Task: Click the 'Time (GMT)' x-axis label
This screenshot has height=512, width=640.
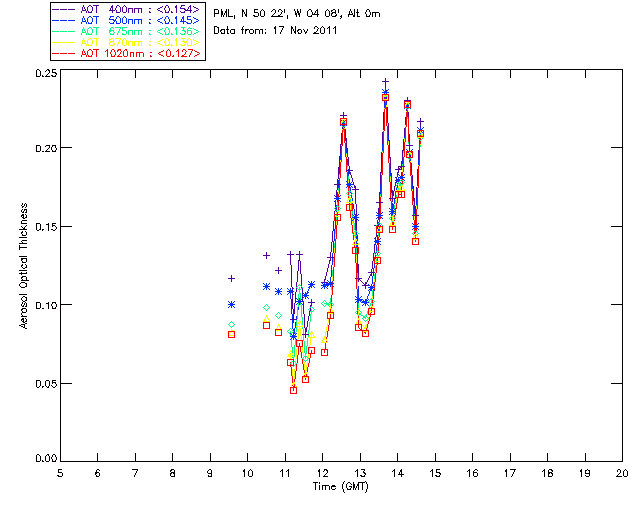Action: (x=340, y=487)
